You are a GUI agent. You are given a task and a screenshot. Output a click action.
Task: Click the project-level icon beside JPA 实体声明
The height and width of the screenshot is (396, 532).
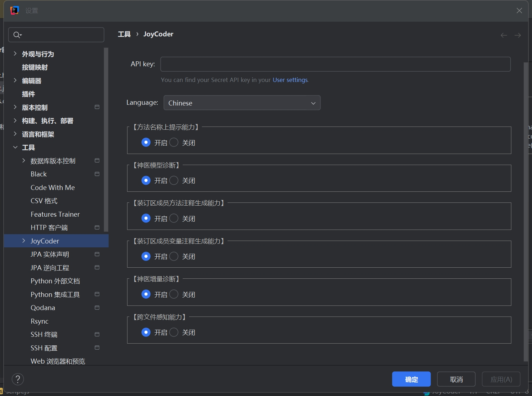(97, 254)
